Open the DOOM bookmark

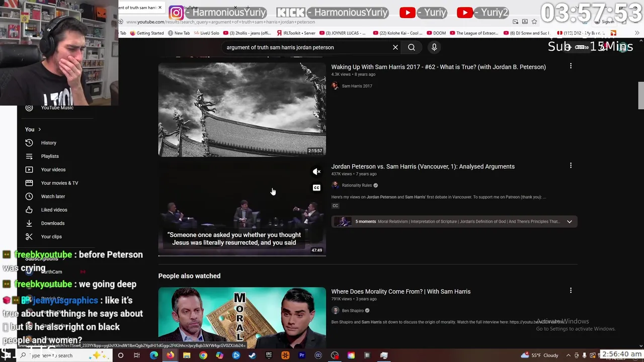(x=436, y=33)
